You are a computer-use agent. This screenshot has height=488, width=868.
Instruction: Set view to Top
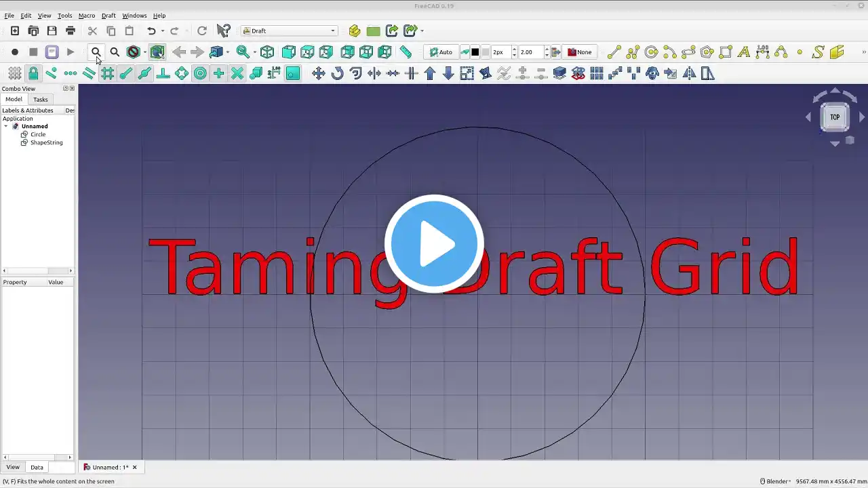click(x=307, y=52)
